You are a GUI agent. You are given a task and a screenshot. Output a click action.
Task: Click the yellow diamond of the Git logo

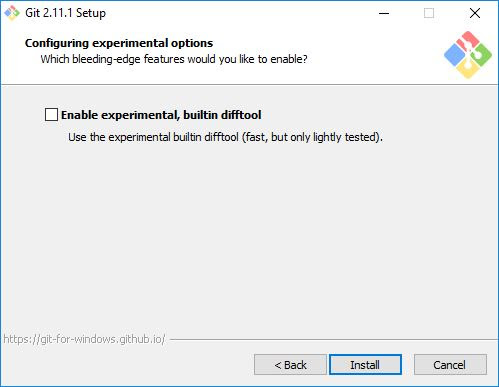click(468, 69)
